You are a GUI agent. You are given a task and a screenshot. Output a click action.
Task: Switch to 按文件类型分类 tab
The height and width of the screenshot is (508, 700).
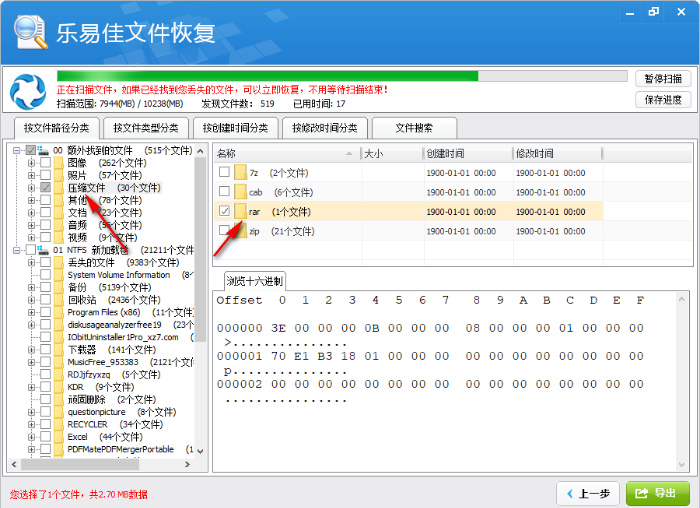pos(147,128)
